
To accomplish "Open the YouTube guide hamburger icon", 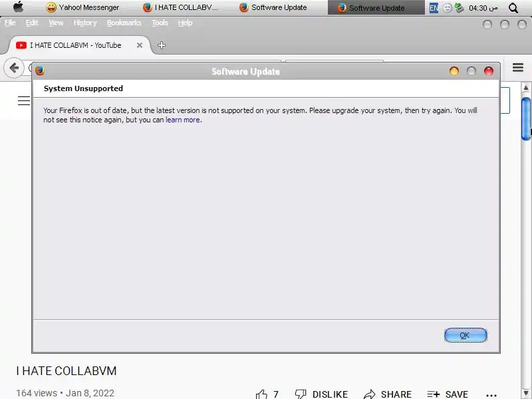I will 24,101.
